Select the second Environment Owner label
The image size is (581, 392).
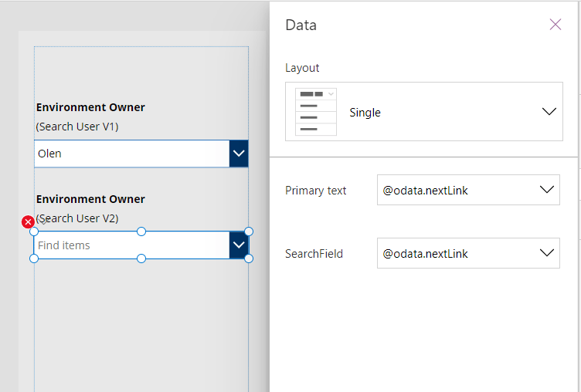point(90,199)
